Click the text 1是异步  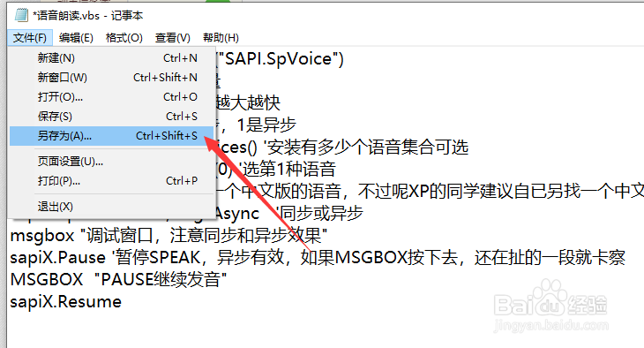[x=266, y=125]
